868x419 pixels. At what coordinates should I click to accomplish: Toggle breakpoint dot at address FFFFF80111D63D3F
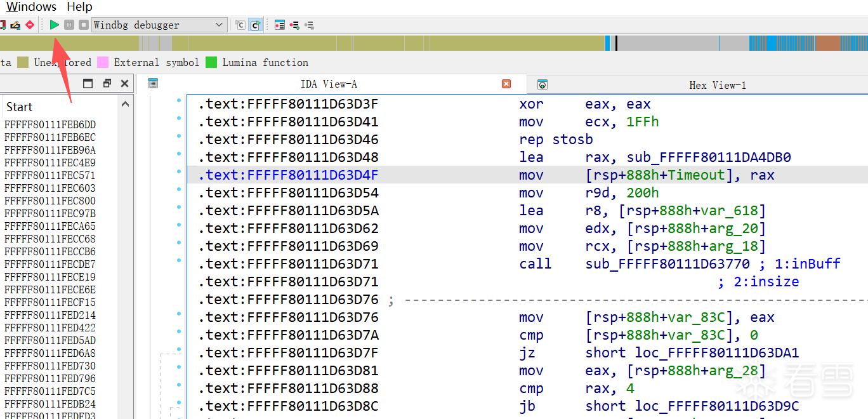click(179, 101)
